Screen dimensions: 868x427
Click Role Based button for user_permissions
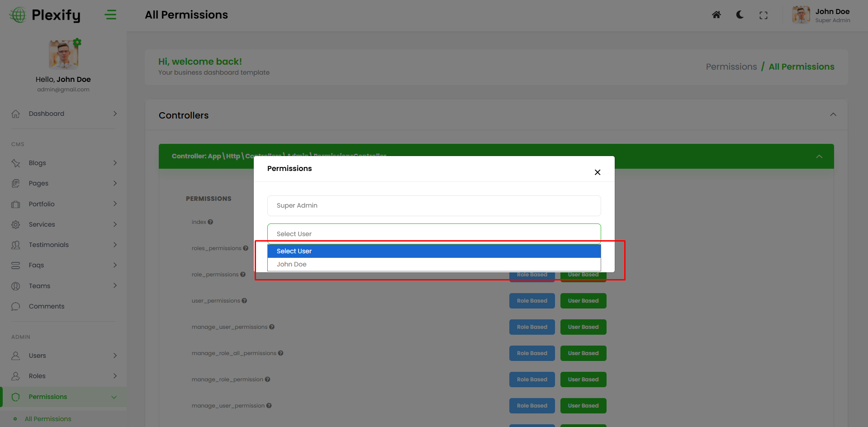[531, 301]
